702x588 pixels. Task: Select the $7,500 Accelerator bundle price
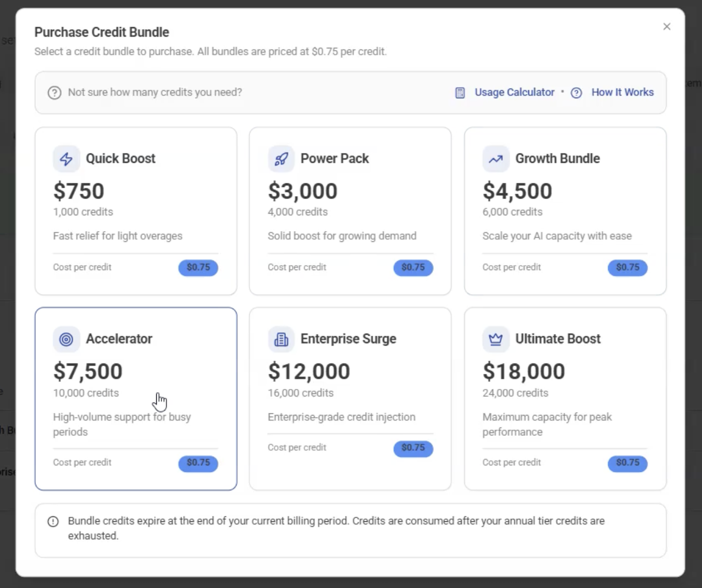(x=88, y=372)
